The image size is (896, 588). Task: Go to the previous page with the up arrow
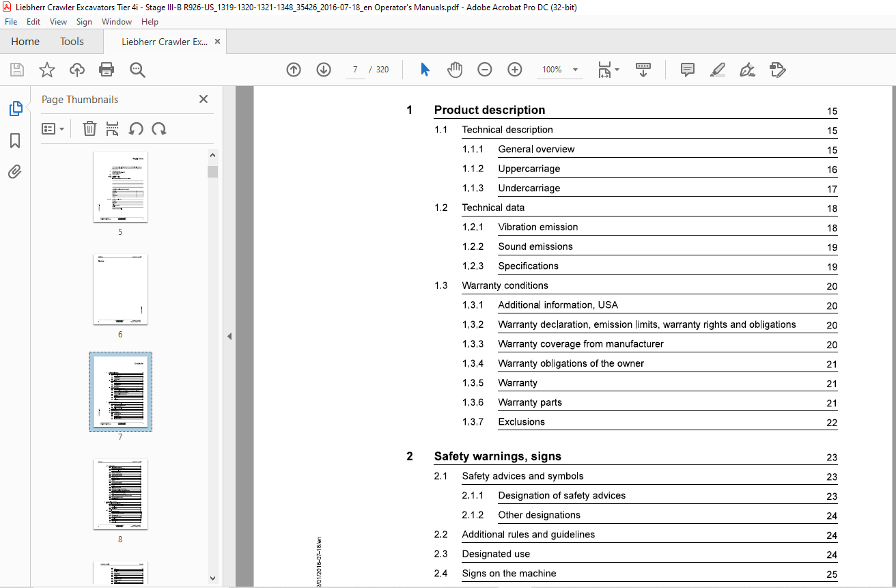pos(294,70)
